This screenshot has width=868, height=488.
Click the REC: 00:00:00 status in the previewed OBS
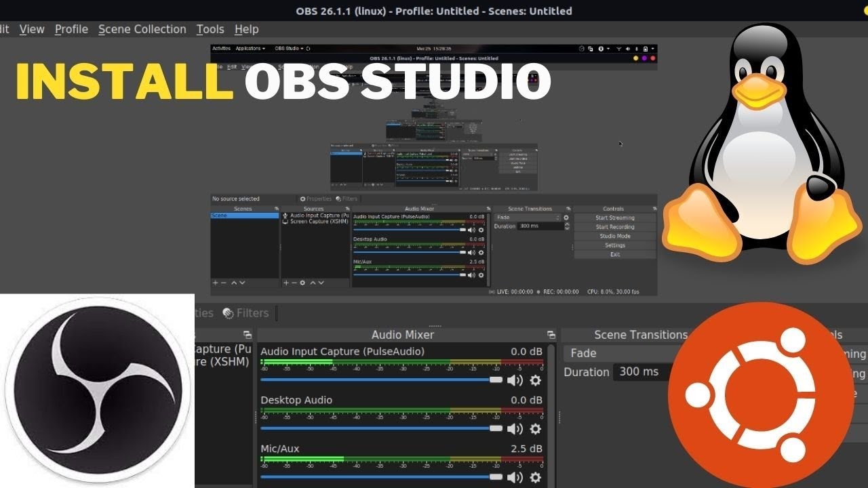click(x=561, y=292)
